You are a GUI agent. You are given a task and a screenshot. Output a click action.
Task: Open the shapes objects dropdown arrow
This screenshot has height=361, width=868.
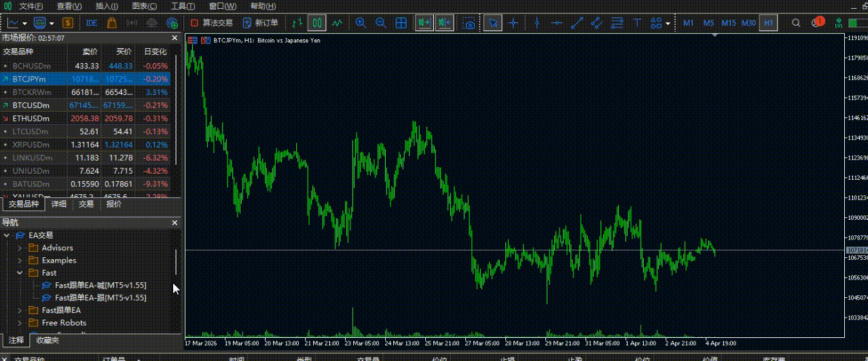pyautogui.click(x=668, y=22)
